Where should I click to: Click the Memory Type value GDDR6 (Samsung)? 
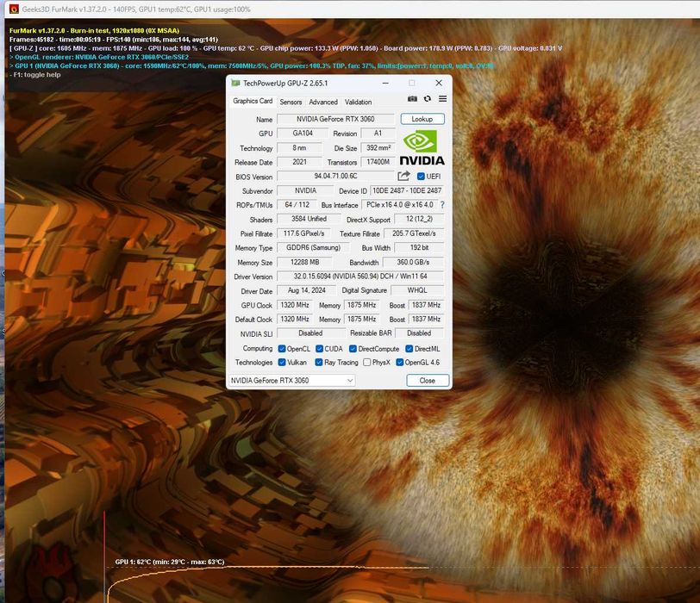(x=313, y=247)
